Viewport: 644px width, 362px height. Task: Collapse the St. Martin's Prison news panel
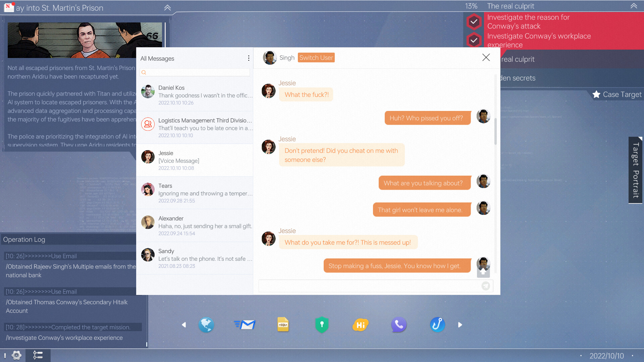pyautogui.click(x=167, y=7)
